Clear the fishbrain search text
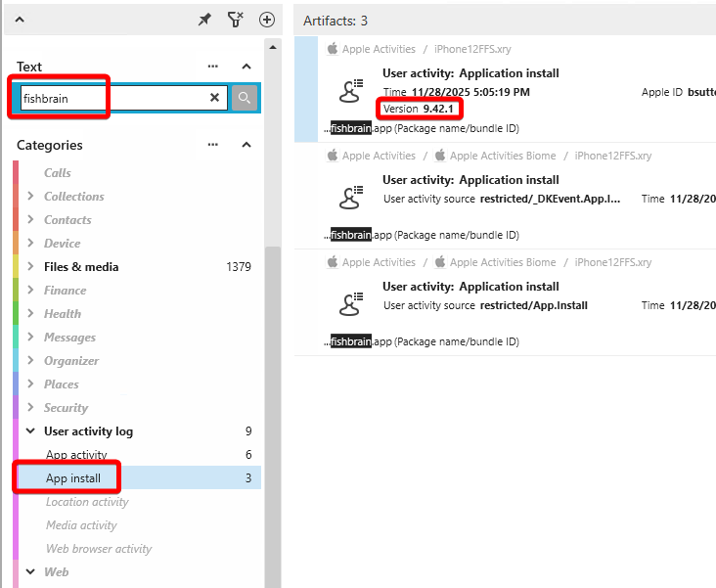 point(214,98)
